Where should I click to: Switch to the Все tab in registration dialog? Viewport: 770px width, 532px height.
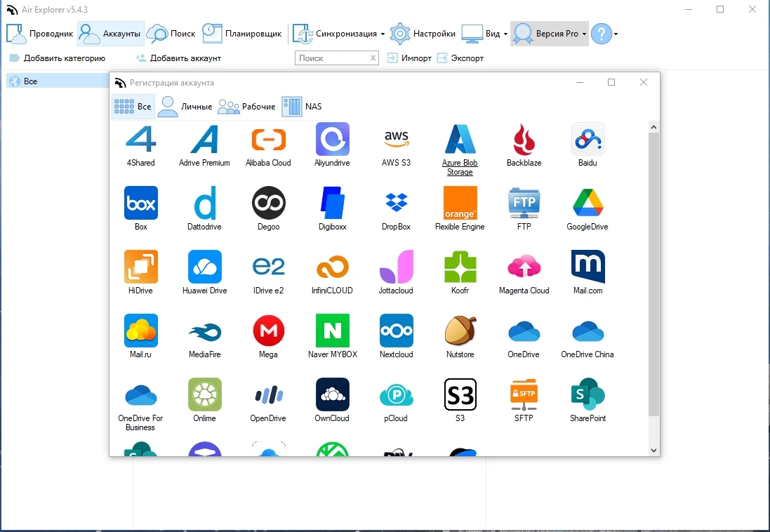pos(133,106)
